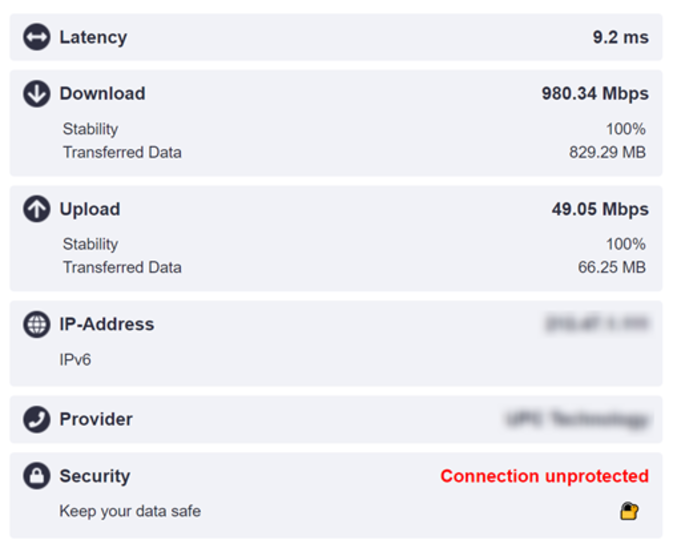
Task: Click the Keep your data safe text
Action: coord(130,511)
